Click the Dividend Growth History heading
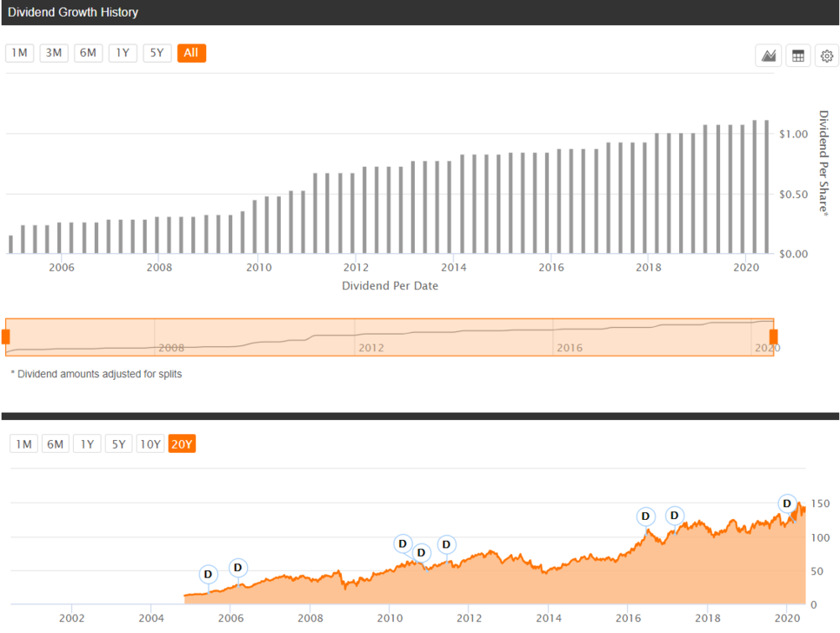 tap(73, 12)
